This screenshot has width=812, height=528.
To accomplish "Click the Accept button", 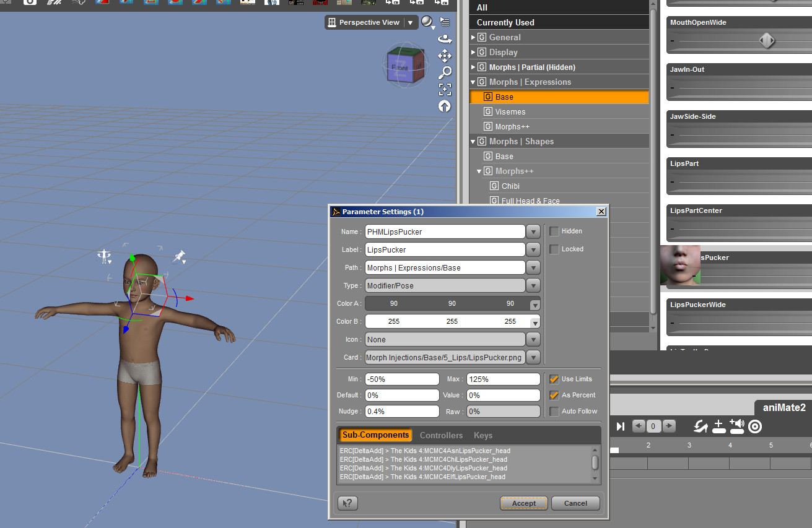I will pyautogui.click(x=524, y=503).
